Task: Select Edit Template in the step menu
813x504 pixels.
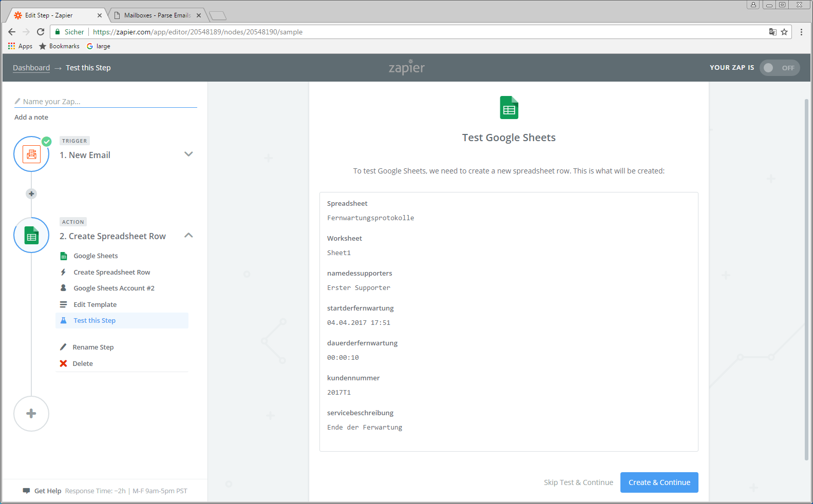Action: point(95,304)
